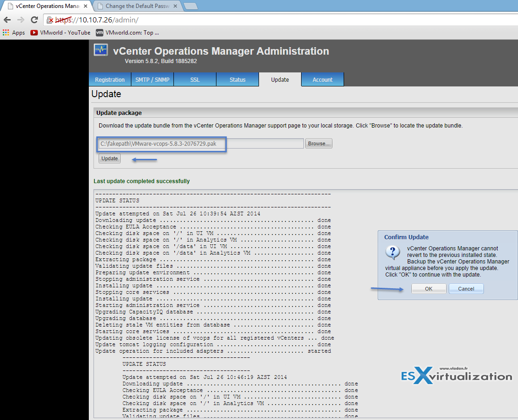Open the Apps grid bookmark
The image size is (518, 420).
[x=14, y=32]
